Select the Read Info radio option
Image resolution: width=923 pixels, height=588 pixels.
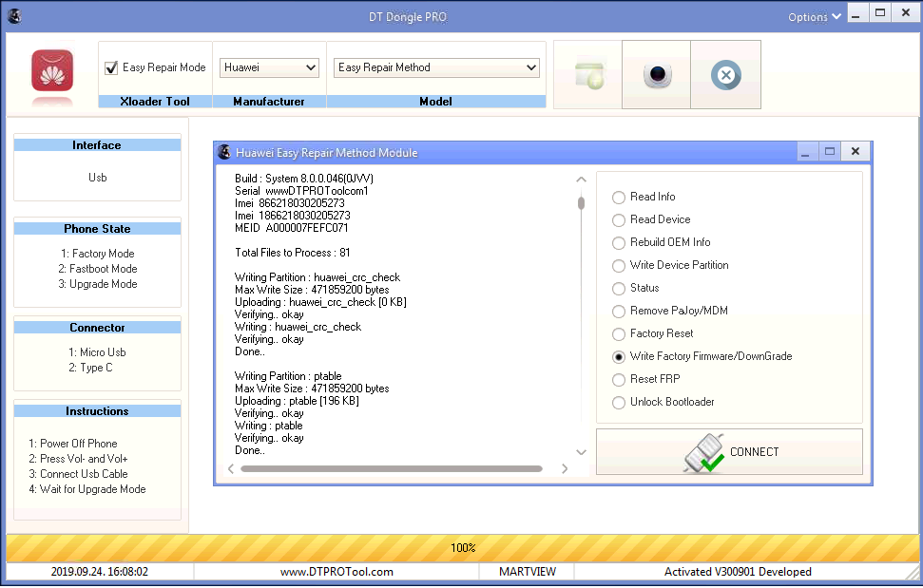coord(620,197)
